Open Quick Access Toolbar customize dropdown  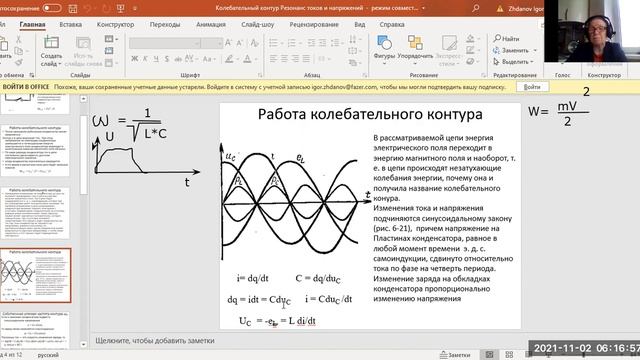135,8
